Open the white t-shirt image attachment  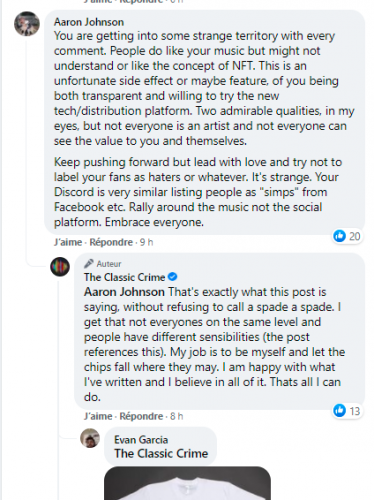coord(187,483)
